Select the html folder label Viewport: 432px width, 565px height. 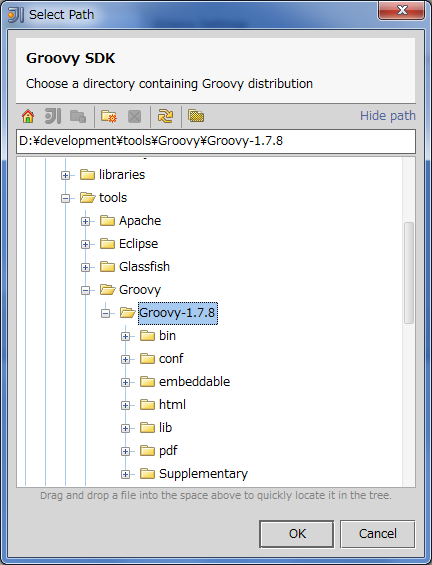[172, 405]
